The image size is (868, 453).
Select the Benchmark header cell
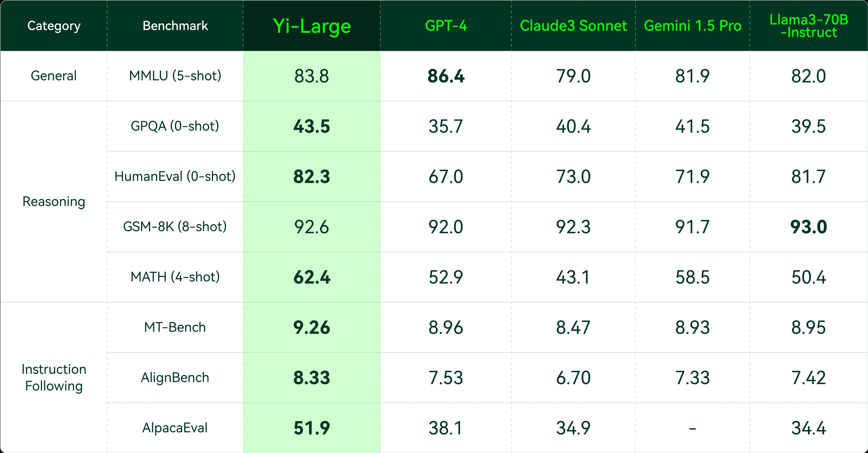(175, 26)
